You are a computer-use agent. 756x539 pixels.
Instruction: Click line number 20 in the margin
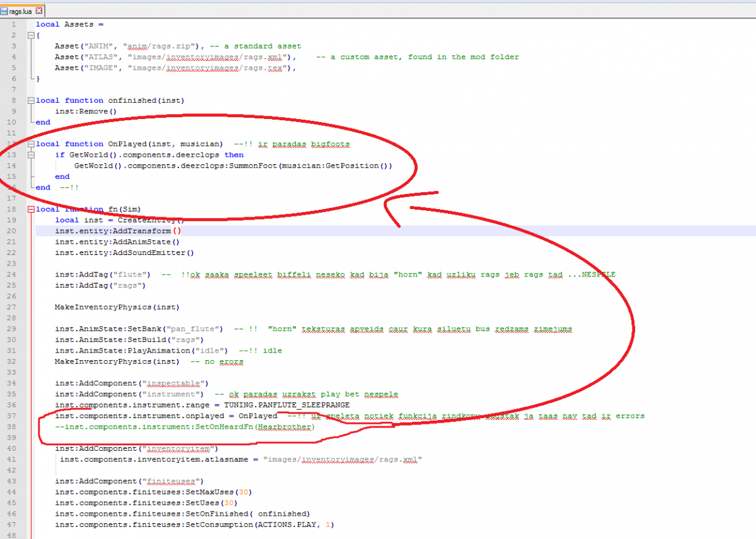pos(12,231)
